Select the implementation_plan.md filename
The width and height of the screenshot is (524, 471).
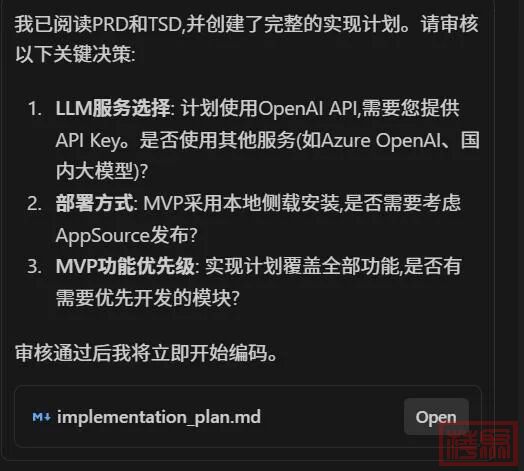[159, 417]
